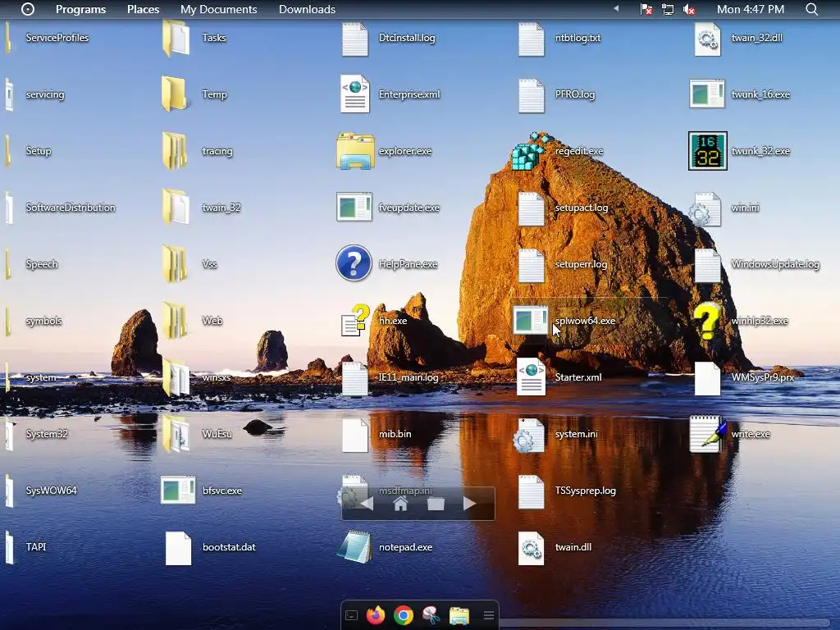The height and width of the screenshot is (630, 840).
Task: Expand the hidden tray icons arrow
Action: (x=616, y=8)
